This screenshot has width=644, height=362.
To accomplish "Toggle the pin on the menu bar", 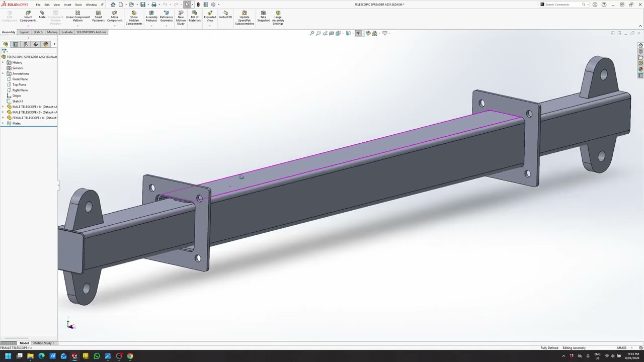I will (102, 5).
